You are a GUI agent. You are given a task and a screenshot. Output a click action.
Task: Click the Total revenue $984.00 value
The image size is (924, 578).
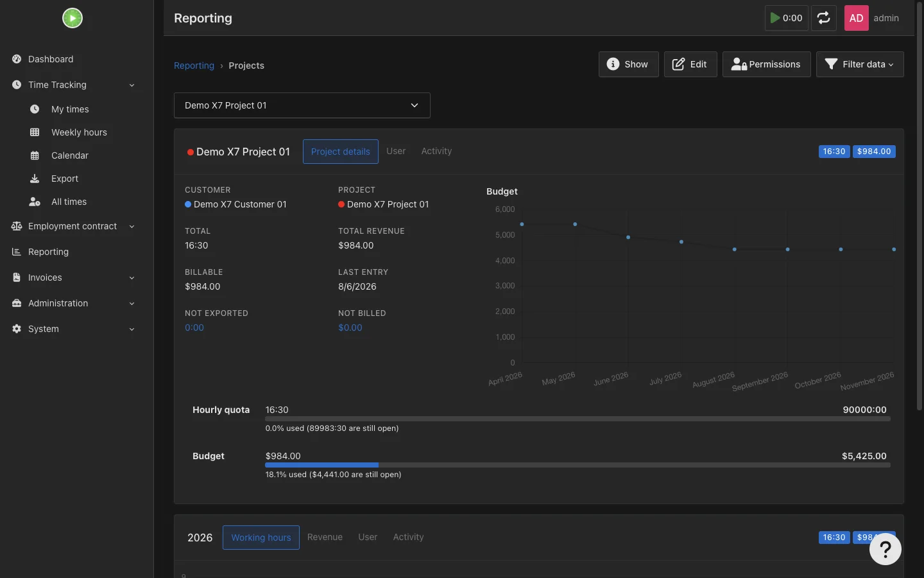pos(356,245)
